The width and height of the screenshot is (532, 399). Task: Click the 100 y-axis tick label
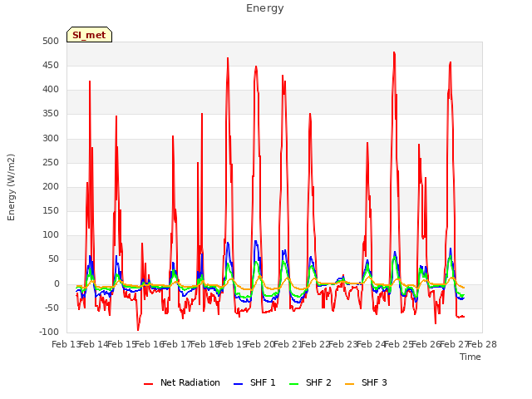[51, 234]
